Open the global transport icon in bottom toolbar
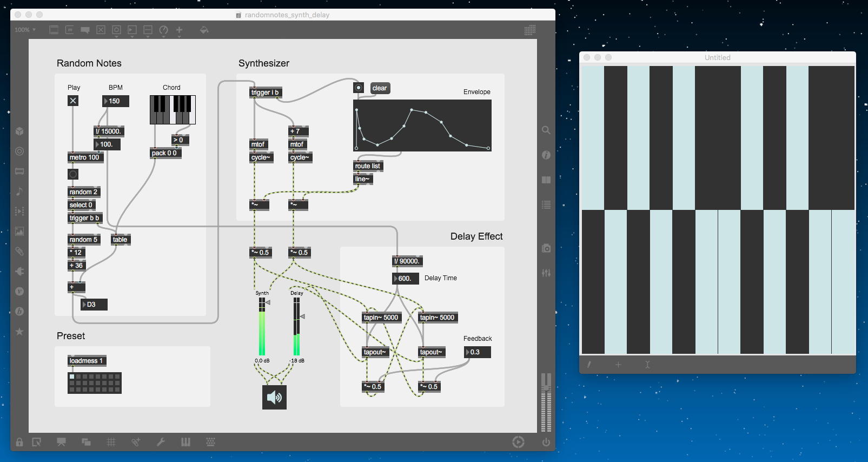 click(518, 442)
